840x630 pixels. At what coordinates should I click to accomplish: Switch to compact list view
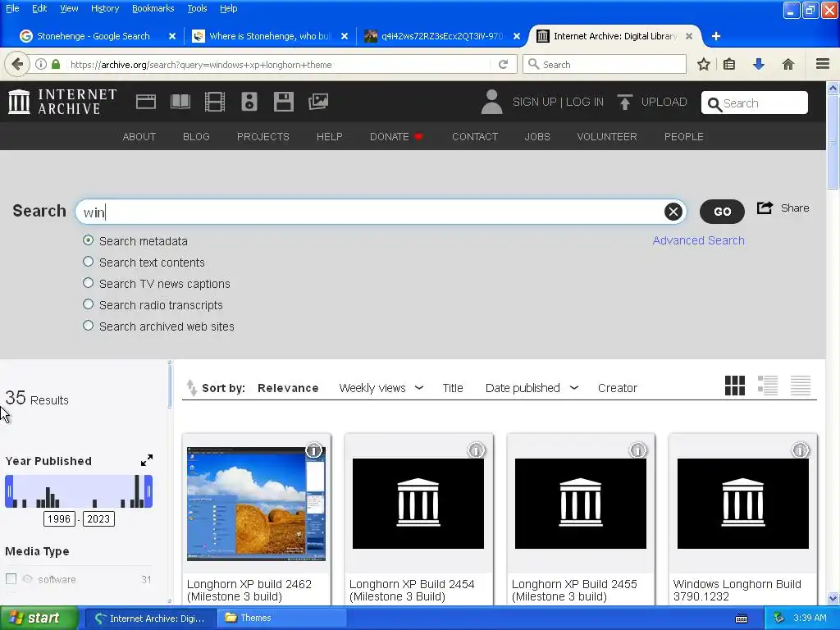tap(801, 386)
